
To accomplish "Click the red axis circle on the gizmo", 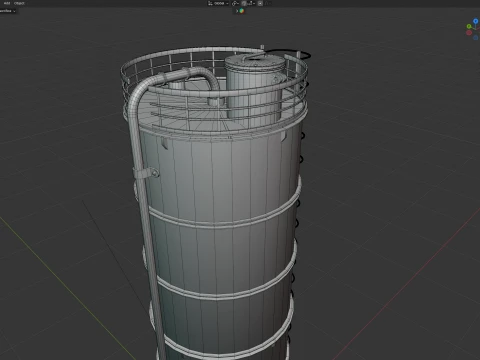I will [x=469, y=33].
